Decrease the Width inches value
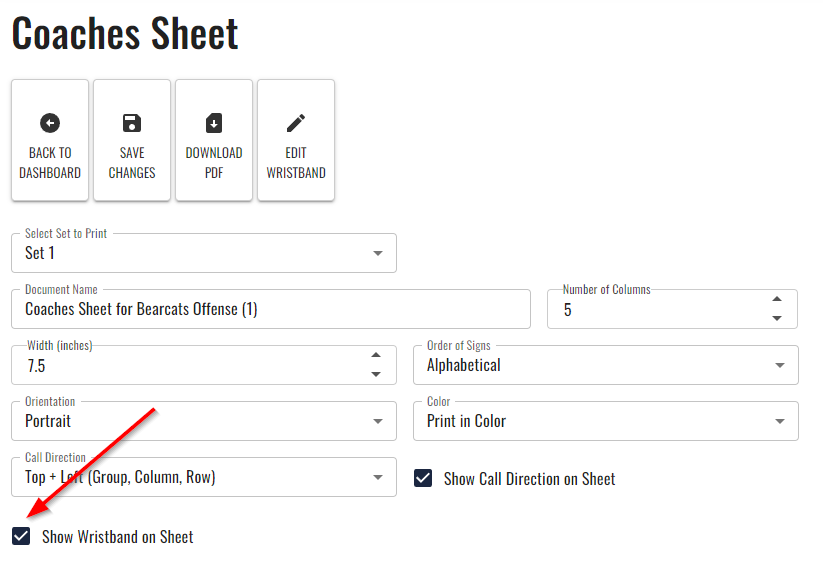This screenshot has width=823, height=561. (375, 374)
